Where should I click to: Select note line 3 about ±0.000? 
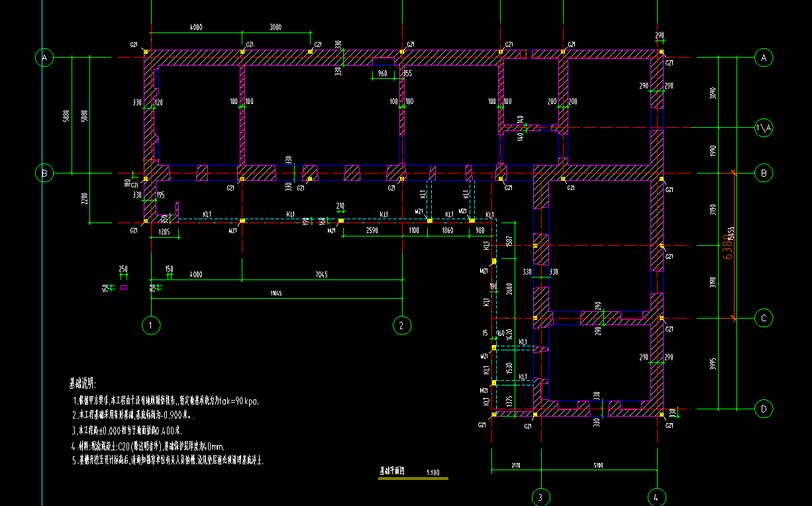click(x=127, y=431)
